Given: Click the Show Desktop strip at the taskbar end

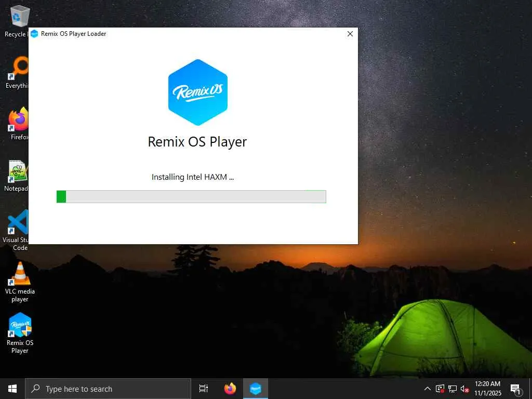Looking at the screenshot, I should [x=530, y=389].
